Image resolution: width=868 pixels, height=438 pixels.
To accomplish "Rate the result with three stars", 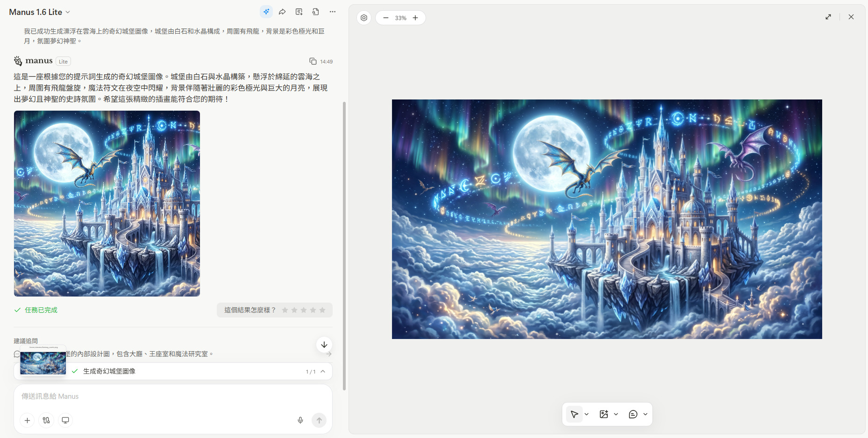I will coord(304,310).
